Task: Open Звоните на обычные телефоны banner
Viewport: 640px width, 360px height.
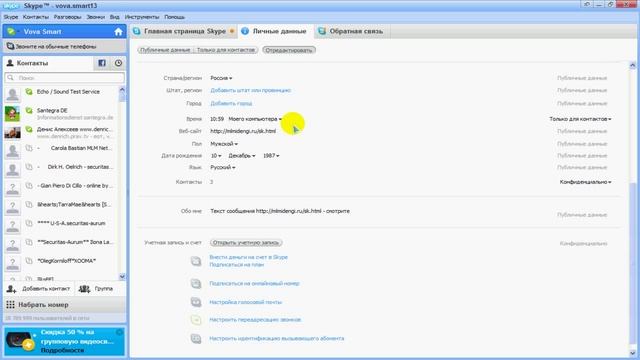Action: (x=64, y=46)
